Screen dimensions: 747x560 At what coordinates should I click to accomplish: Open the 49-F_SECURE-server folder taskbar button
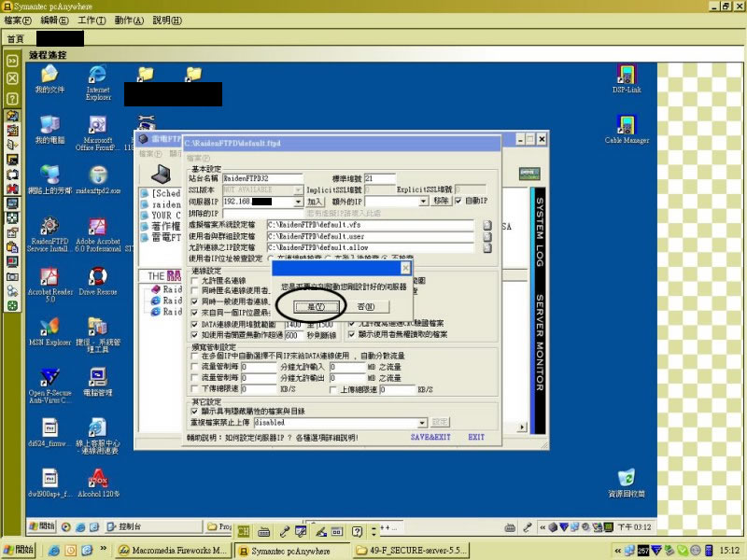(x=411, y=551)
